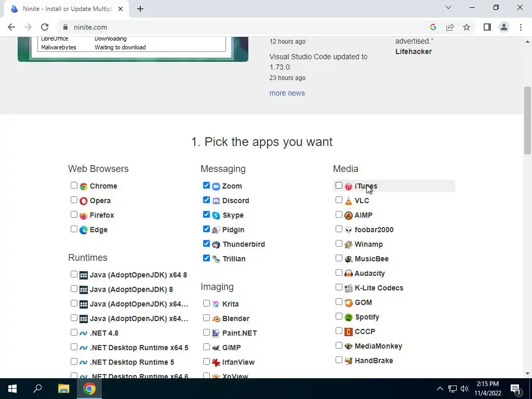This screenshot has height=399, width=532.
Task: Open a new browser tab
Action: (x=140, y=9)
